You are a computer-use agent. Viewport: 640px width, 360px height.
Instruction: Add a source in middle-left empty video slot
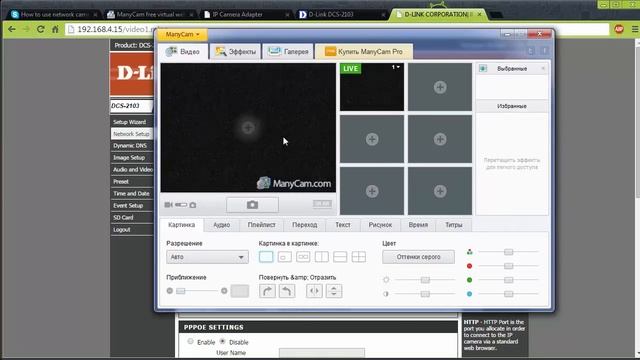tap(371, 139)
